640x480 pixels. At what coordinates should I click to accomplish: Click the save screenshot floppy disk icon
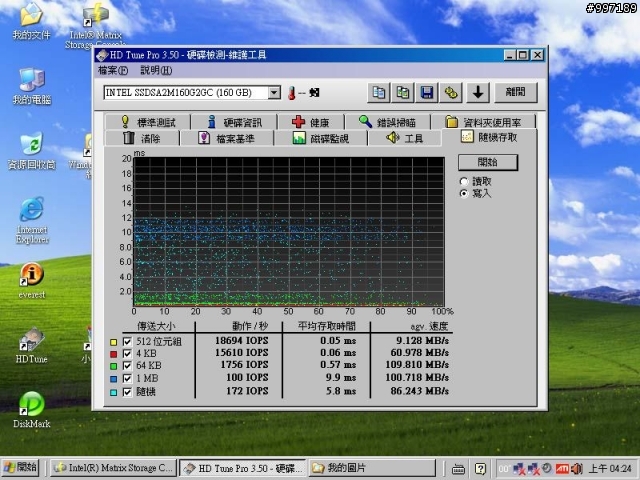pyautogui.click(x=427, y=93)
